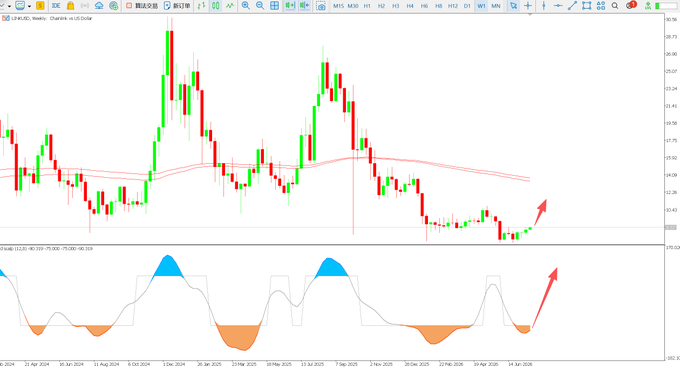Click the 1 Dec 2024 date label
This screenshot has width=680, height=368.
pyautogui.click(x=174, y=364)
